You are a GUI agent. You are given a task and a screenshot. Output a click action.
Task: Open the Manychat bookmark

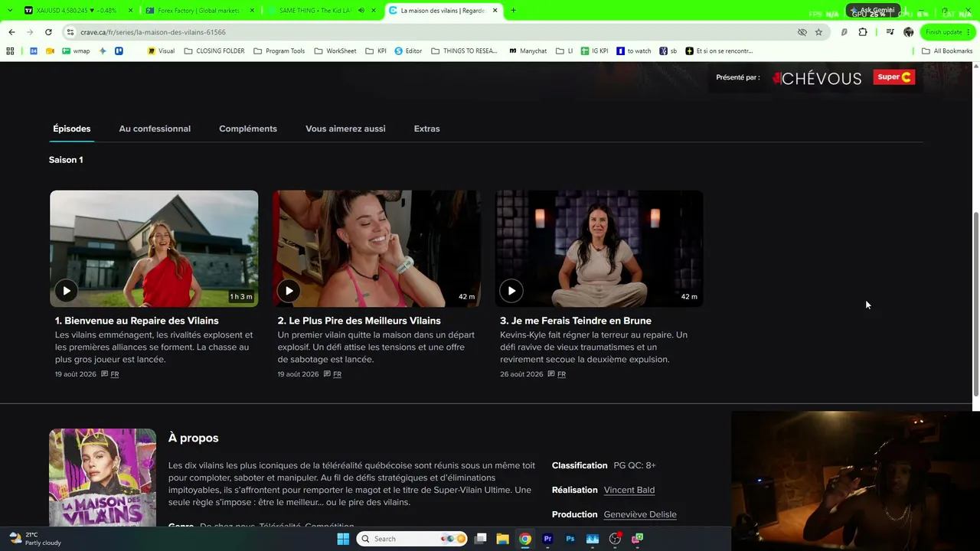point(528,51)
